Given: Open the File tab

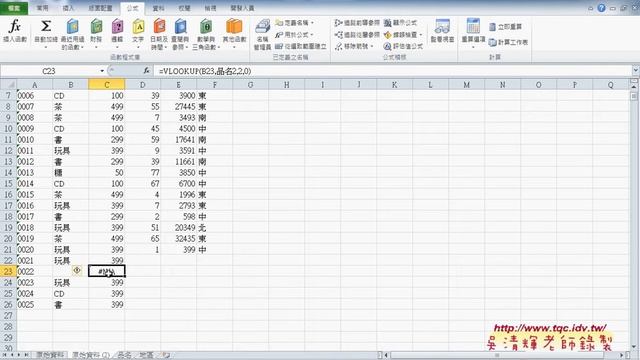Looking at the screenshot, I should click(14, 8).
